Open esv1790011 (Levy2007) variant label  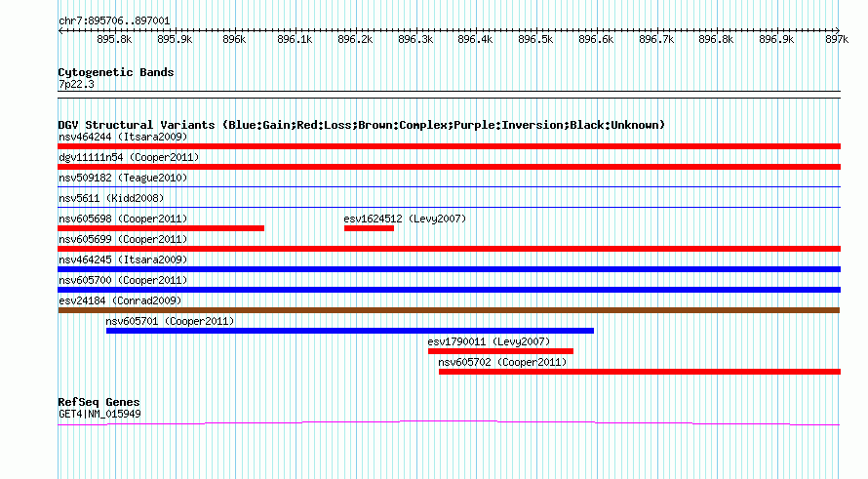pos(489,341)
